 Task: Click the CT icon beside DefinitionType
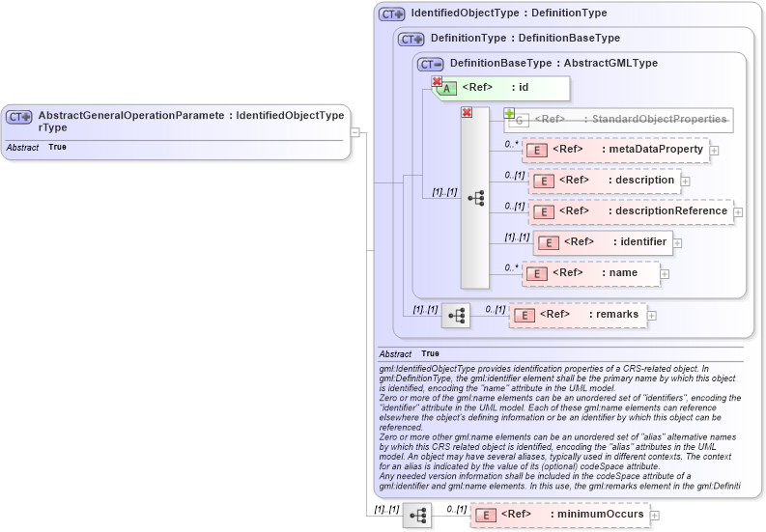(x=411, y=39)
